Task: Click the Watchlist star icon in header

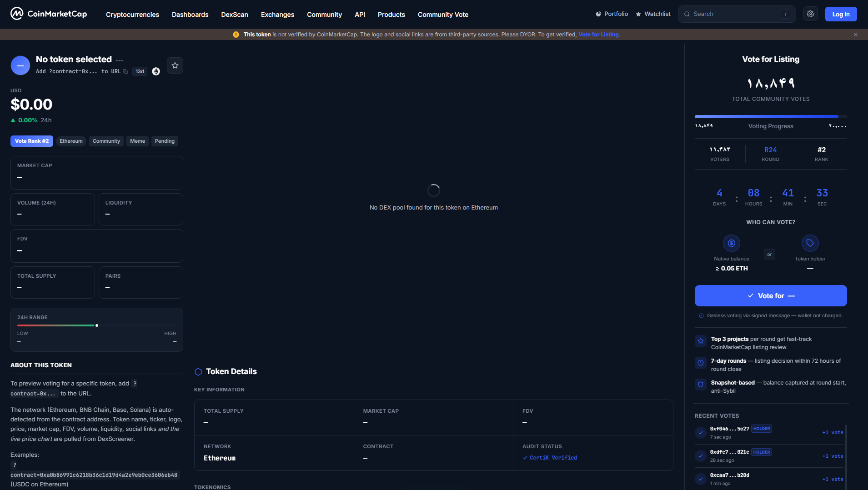Action: click(x=638, y=14)
